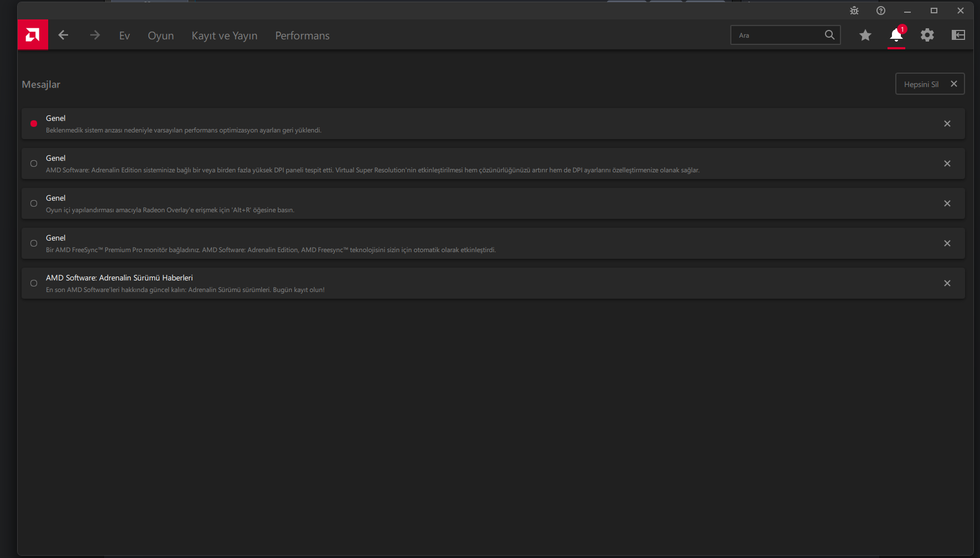Close the AMD Software window
The width and height of the screenshot is (980, 558).
pyautogui.click(x=961, y=11)
